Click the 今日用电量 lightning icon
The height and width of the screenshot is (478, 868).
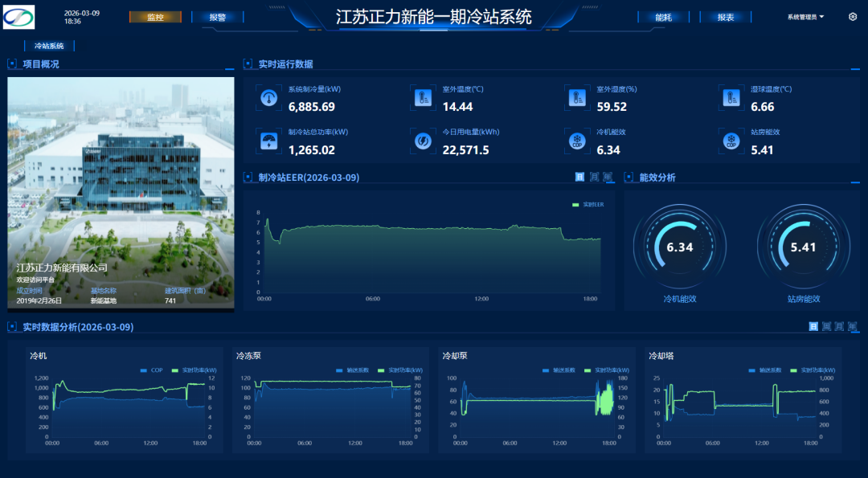click(423, 141)
